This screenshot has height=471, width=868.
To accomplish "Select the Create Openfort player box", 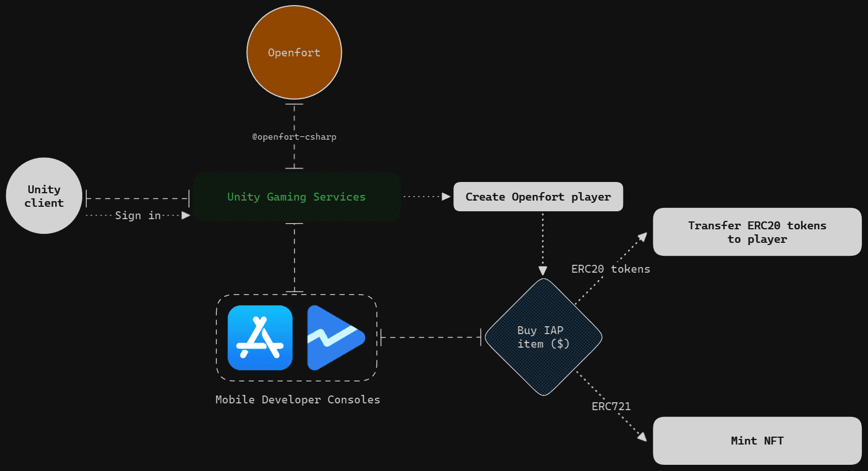I will [537, 197].
